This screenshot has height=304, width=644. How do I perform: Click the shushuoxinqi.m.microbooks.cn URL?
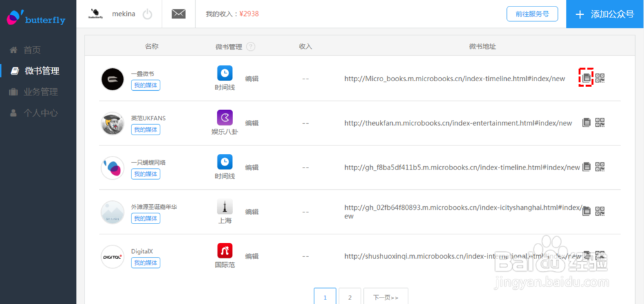click(x=463, y=256)
